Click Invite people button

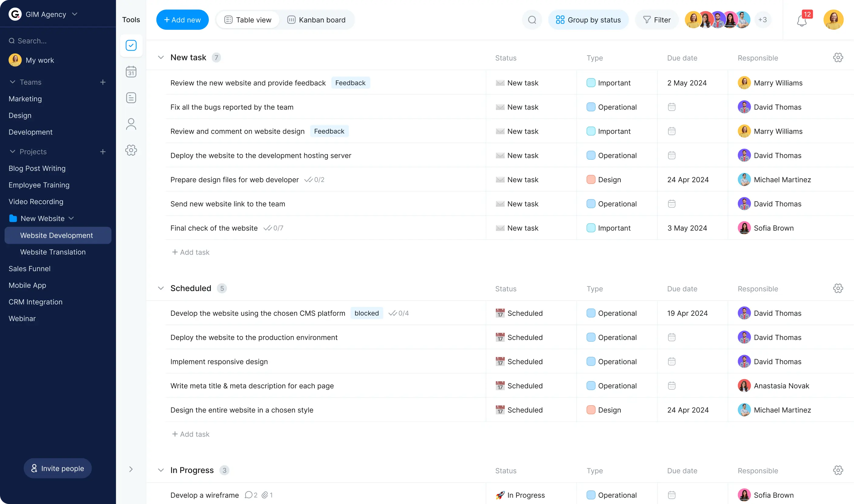58,468
